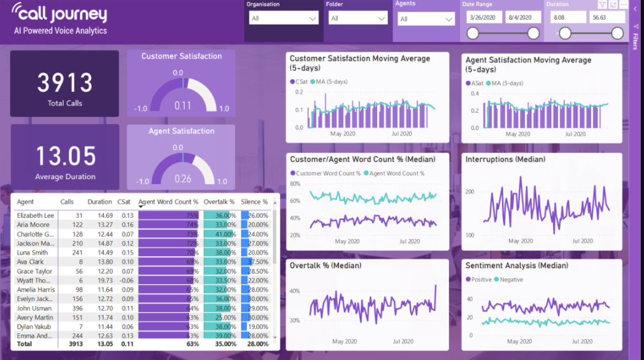Sort table by the Calls column header
644x360 pixels.
coord(67,202)
